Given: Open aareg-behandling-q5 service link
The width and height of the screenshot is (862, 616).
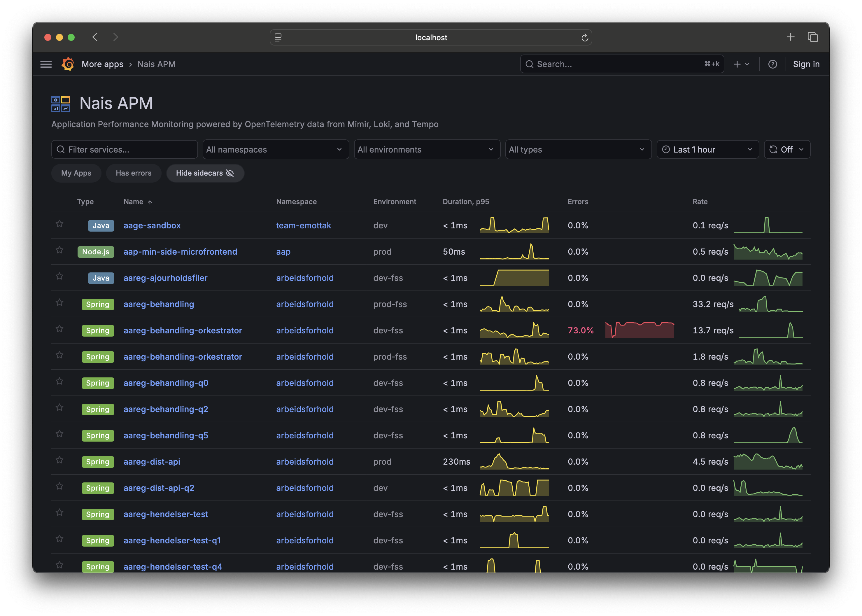Looking at the screenshot, I should click(165, 435).
